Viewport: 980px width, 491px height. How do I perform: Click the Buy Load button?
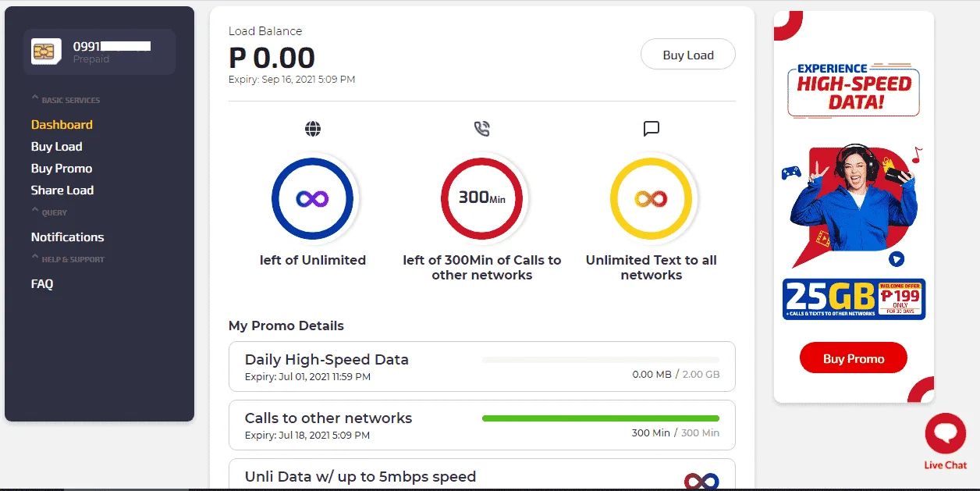[688, 55]
